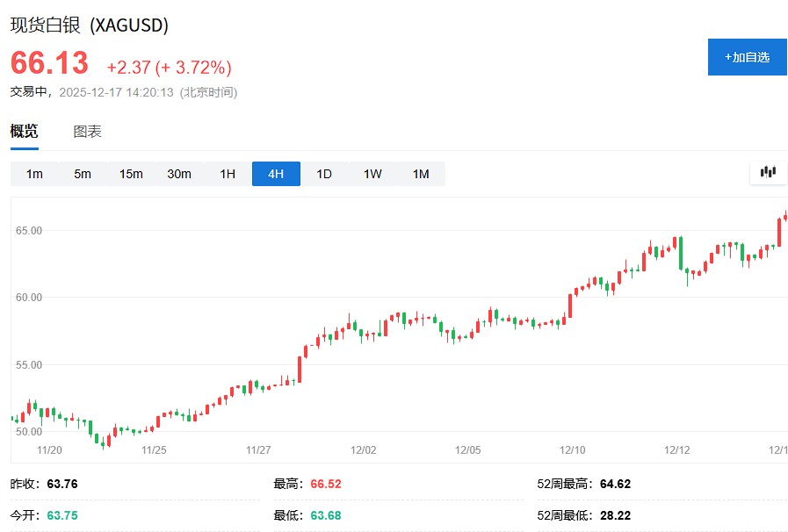Click the candlestick chart type icon
The width and height of the screenshot is (788, 532).
[x=769, y=173]
